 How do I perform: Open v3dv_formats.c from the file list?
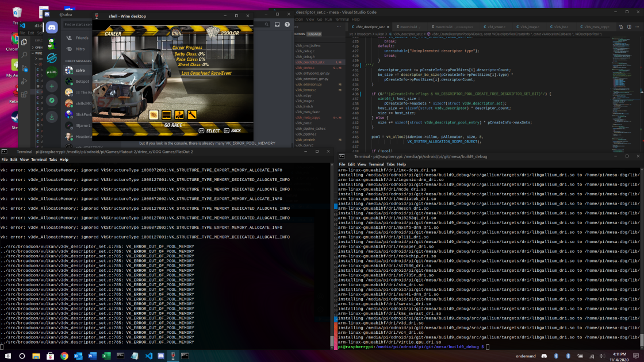click(x=306, y=90)
